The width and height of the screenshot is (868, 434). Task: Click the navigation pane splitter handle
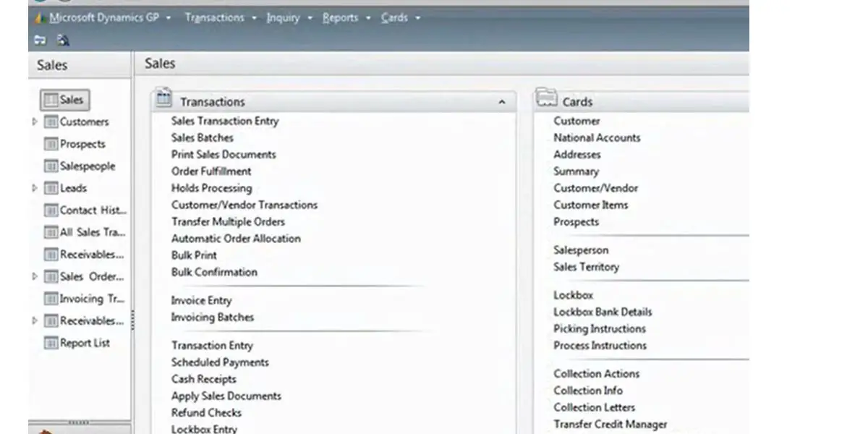[x=133, y=320]
